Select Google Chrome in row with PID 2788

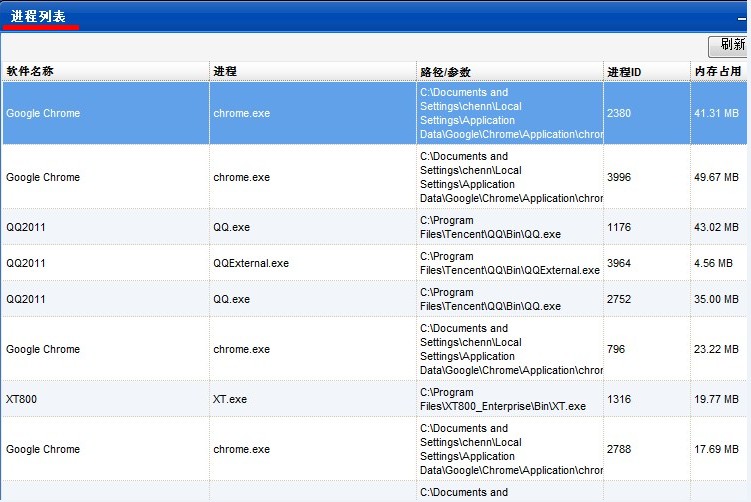click(x=43, y=449)
